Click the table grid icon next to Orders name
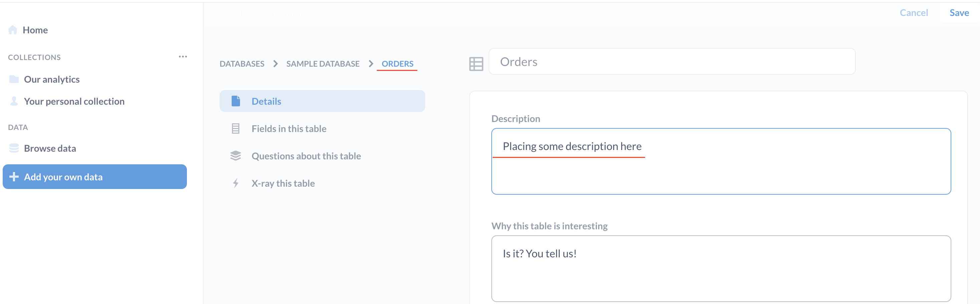This screenshot has width=980, height=304. (x=476, y=63)
